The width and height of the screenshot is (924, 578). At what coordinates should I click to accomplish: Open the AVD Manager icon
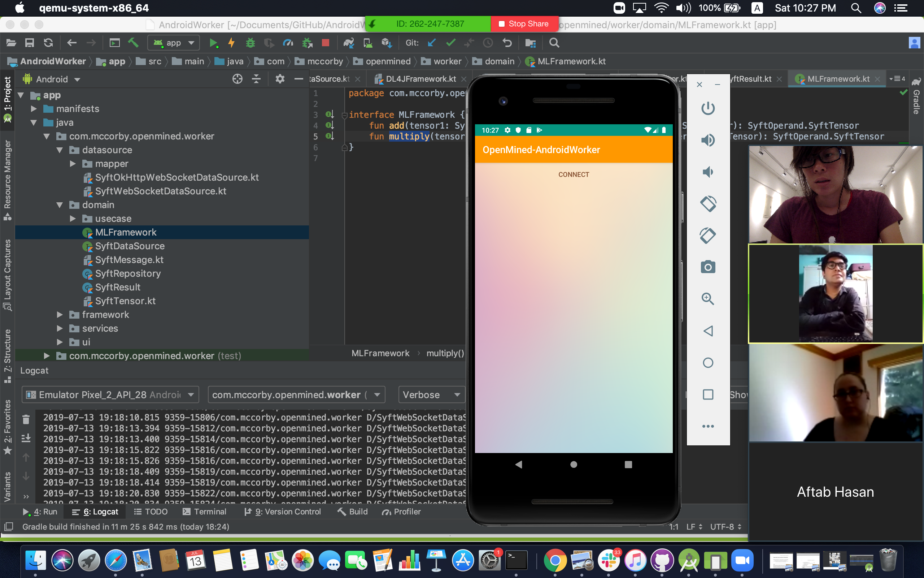point(368,43)
